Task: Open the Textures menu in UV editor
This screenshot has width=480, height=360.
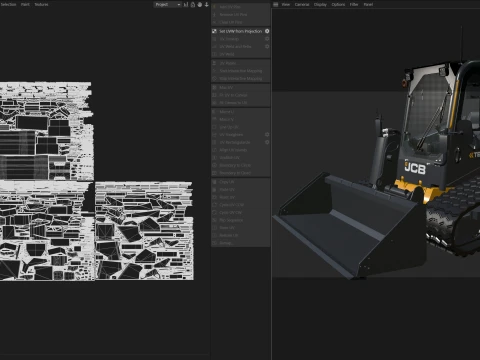Action: pos(41,5)
